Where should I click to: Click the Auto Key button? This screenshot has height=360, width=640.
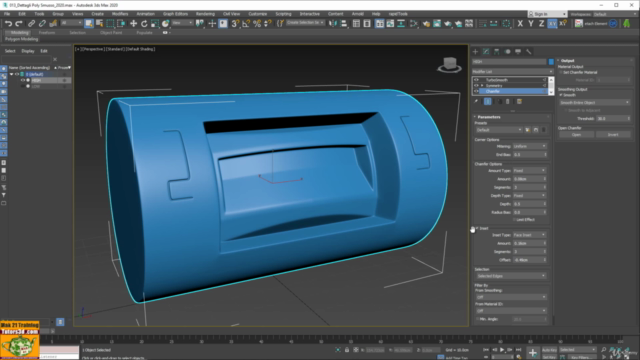click(549, 350)
